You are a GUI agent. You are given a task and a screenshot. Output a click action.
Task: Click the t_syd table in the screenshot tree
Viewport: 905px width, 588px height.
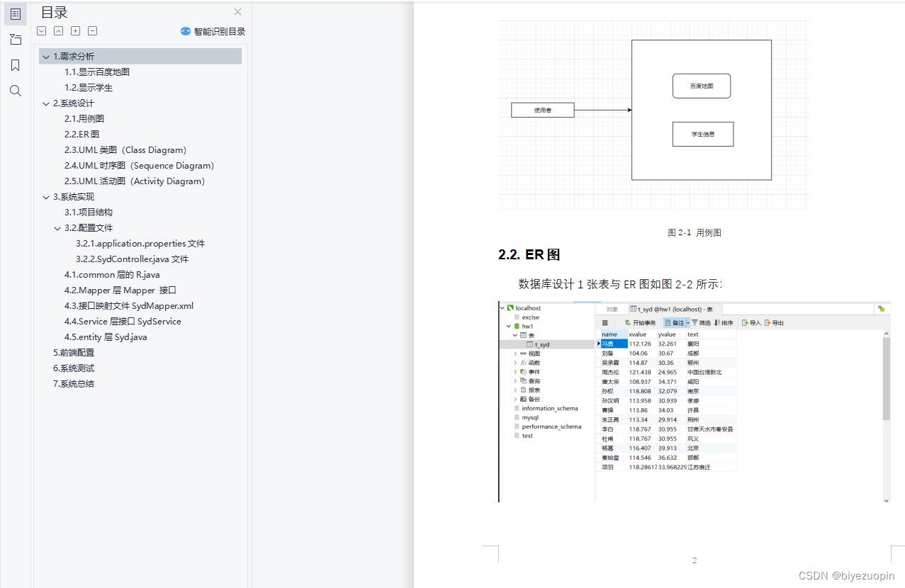click(x=542, y=344)
